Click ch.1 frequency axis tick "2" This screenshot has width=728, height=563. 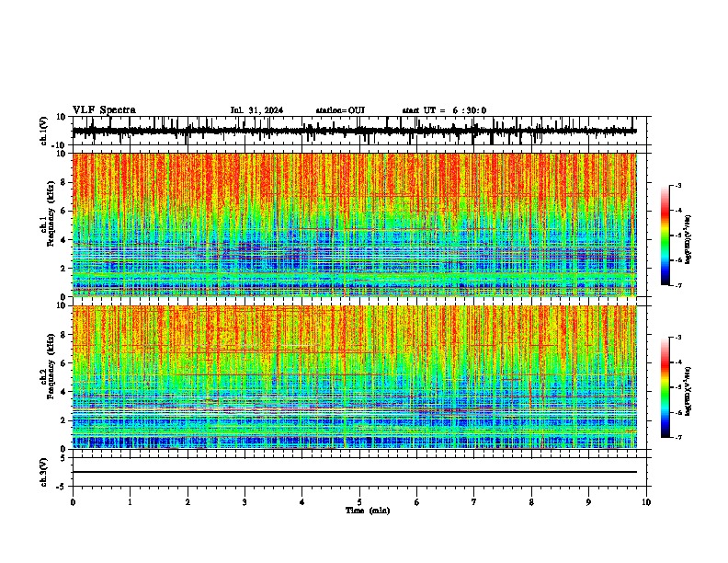tap(64, 269)
